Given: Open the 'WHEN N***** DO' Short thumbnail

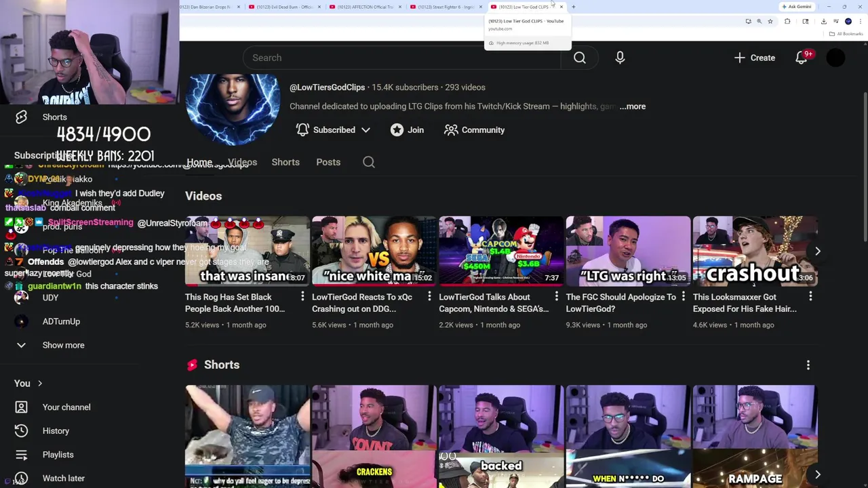Looking at the screenshot, I should click(628, 436).
